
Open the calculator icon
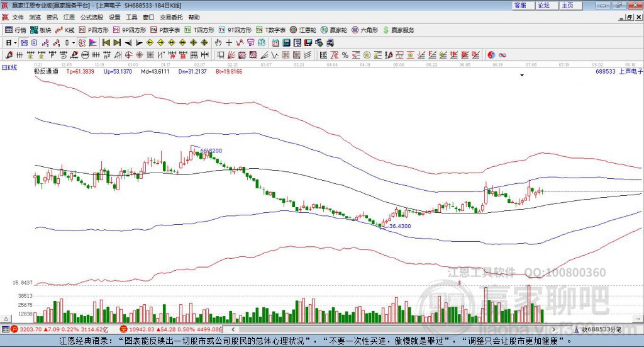(x=287, y=43)
